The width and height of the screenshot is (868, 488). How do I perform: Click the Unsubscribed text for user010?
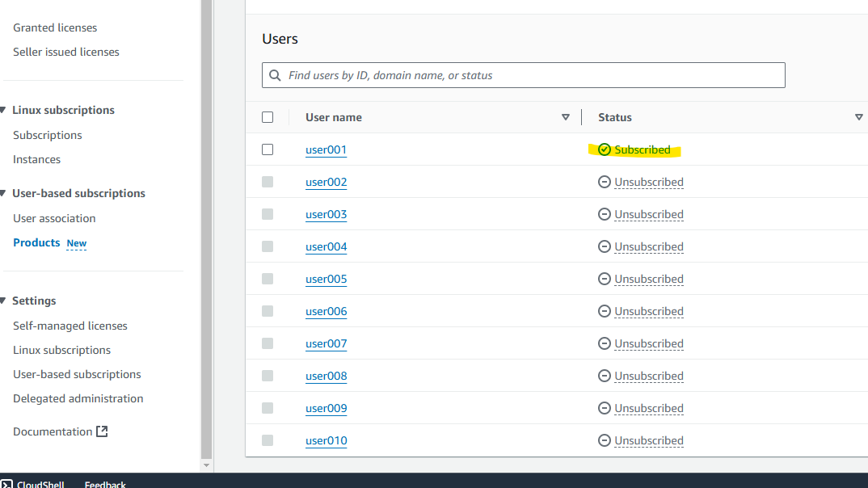pos(649,440)
